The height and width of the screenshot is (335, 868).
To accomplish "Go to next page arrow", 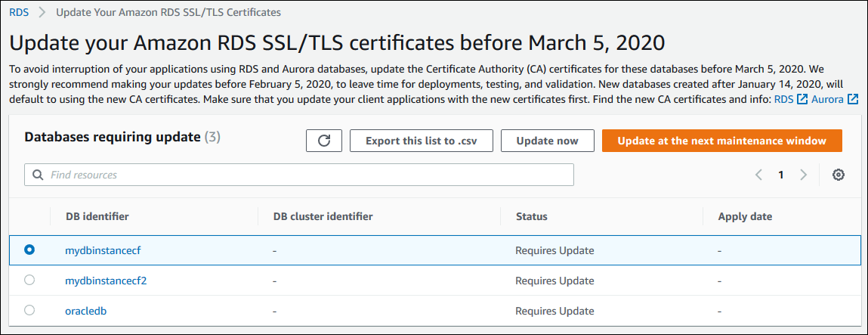I will (x=803, y=175).
